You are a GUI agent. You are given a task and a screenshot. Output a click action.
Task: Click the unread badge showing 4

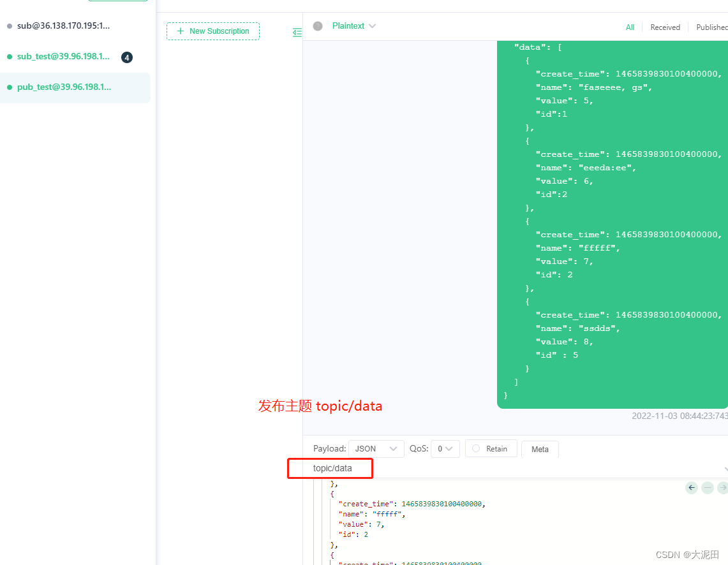(127, 57)
